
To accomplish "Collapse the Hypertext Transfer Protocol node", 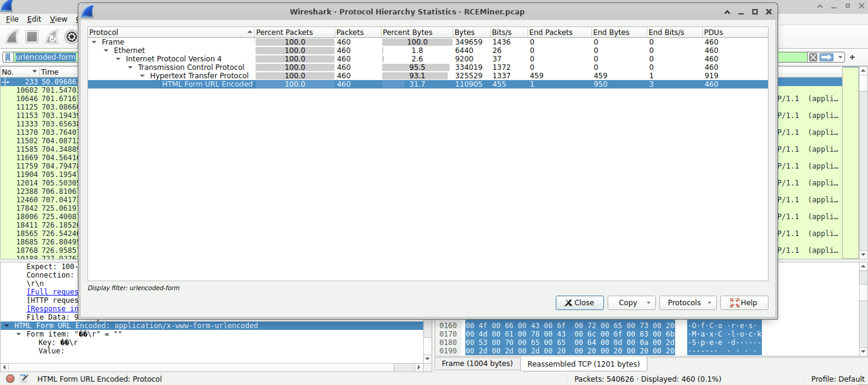I will coord(143,76).
